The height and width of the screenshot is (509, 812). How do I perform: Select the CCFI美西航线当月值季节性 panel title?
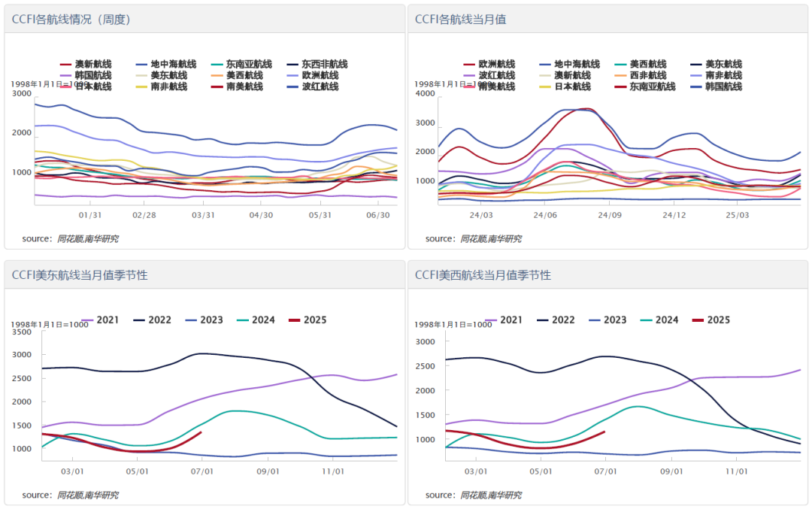click(483, 275)
